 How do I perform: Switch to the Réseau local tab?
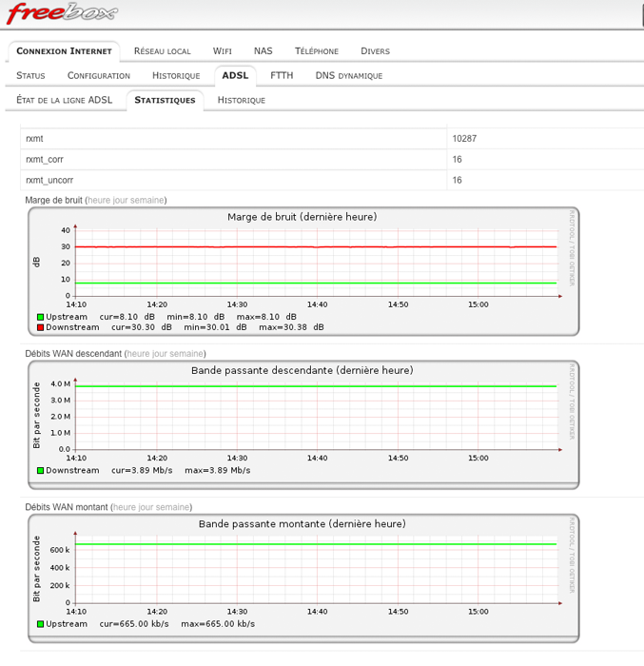(163, 51)
